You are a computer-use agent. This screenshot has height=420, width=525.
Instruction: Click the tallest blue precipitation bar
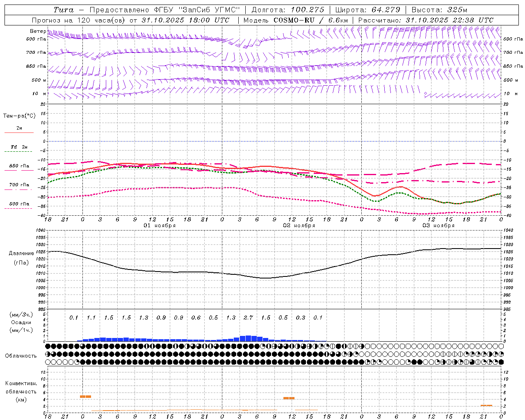pyautogui.click(x=248, y=338)
